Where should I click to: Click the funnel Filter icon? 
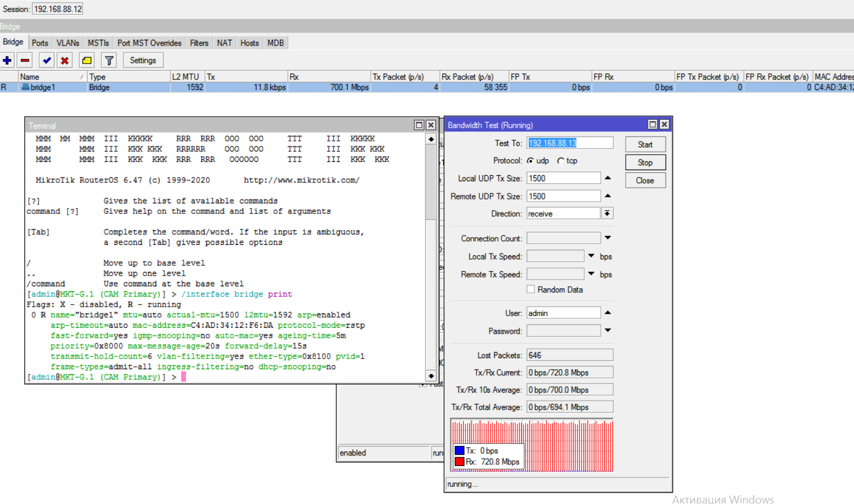pos(109,60)
